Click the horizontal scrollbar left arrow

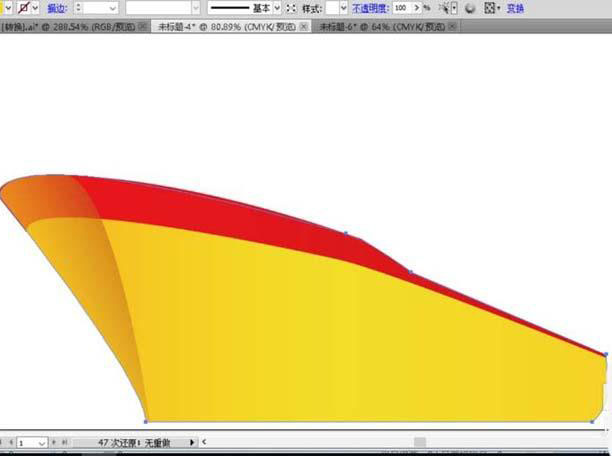pyautogui.click(x=204, y=442)
